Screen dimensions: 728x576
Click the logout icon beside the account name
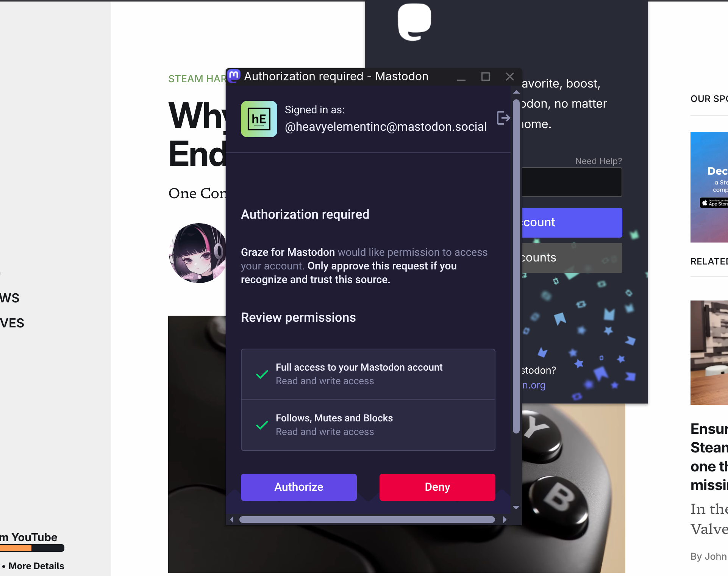coord(503,118)
